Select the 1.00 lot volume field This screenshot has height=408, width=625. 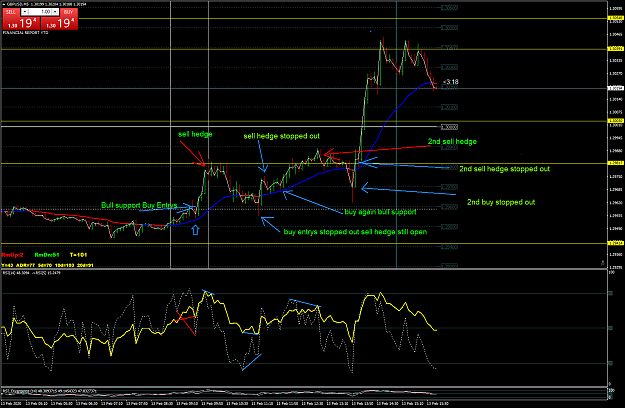(40, 12)
